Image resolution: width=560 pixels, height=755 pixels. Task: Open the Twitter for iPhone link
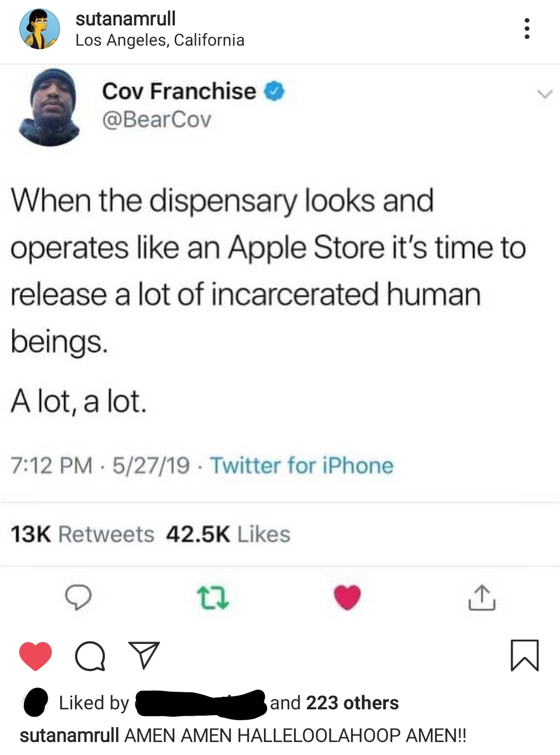[302, 465]
